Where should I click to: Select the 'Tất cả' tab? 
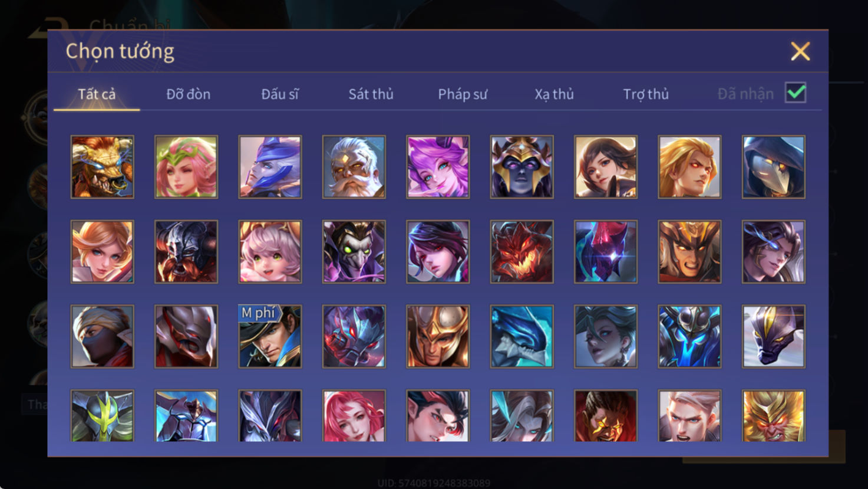97,94
